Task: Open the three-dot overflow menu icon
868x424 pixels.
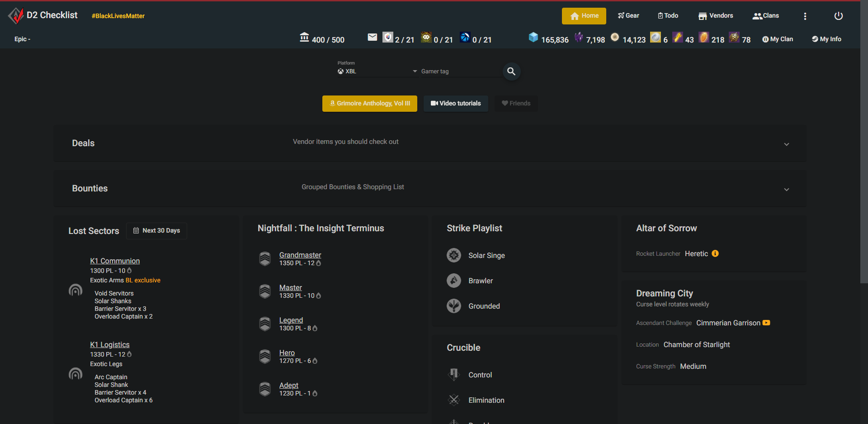Action: 805,16
